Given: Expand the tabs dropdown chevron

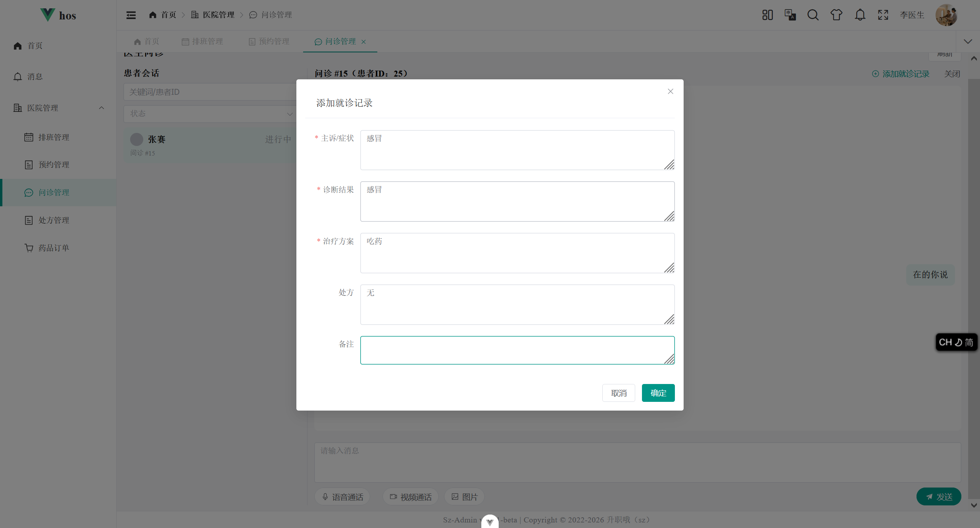Looking at the screenshot, I should tap(968, 42).
